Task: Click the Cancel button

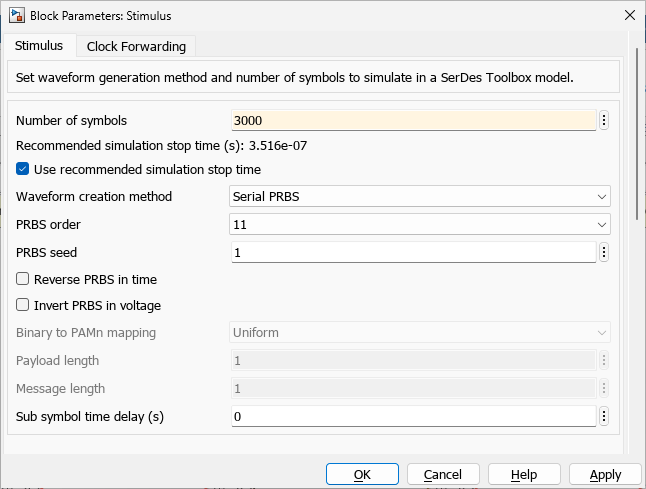Action: coord(443,474)
